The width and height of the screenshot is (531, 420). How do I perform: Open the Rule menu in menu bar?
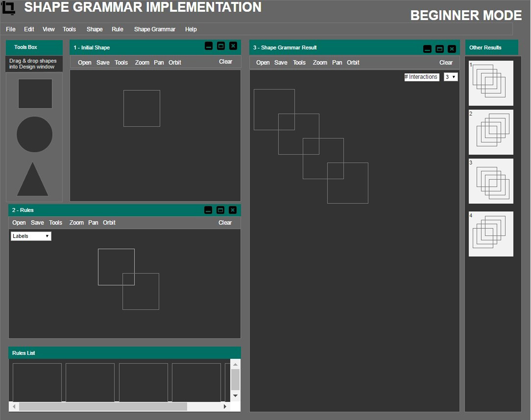click(117, 29)
